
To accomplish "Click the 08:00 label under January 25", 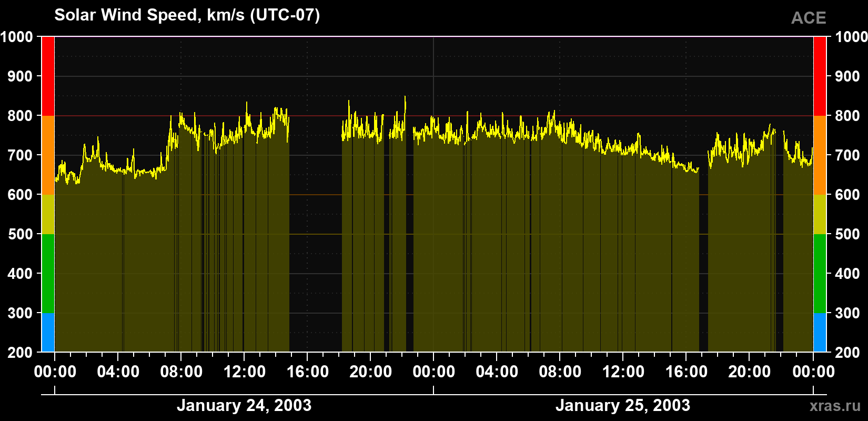I will (560, 372).
